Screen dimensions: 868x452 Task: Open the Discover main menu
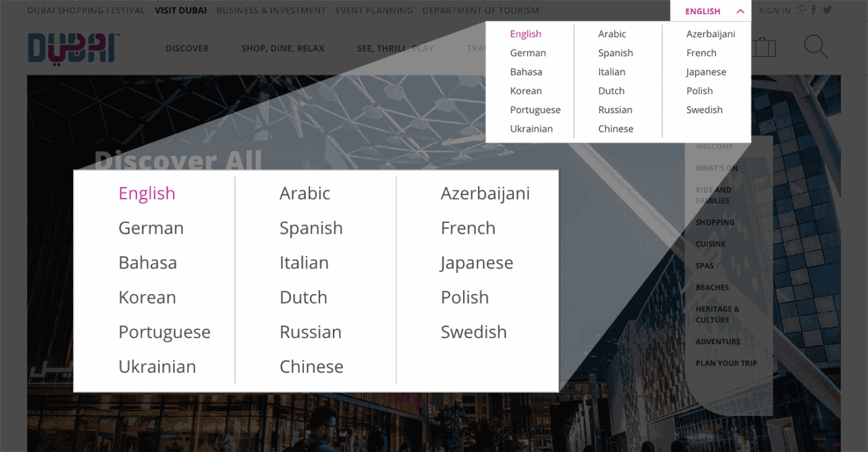pyautogui.click(x=187, y=49)
